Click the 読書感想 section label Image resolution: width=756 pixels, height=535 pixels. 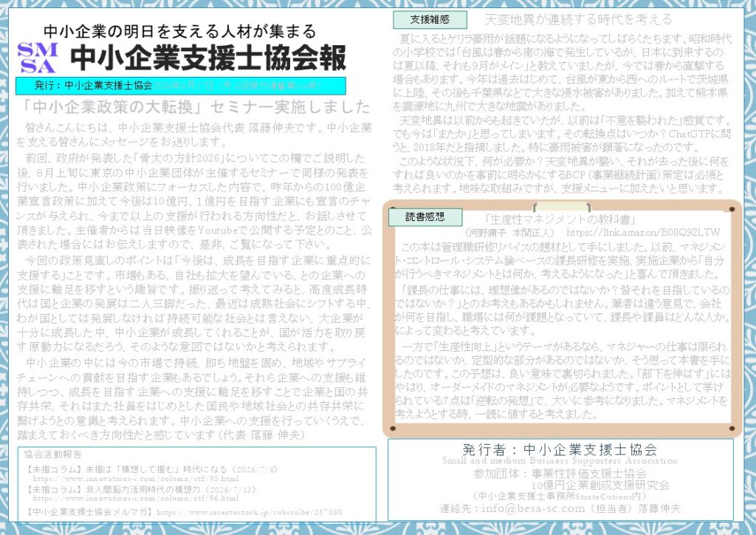tap(425, 217)
